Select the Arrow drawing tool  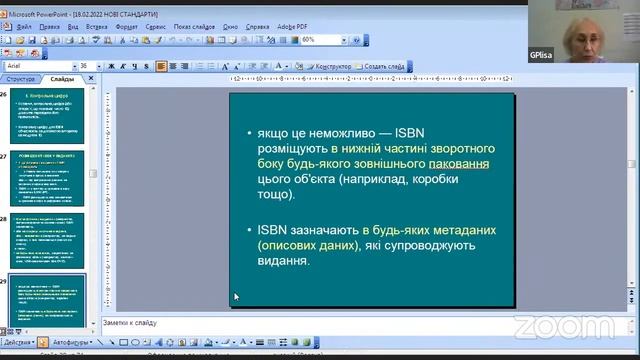111,342
